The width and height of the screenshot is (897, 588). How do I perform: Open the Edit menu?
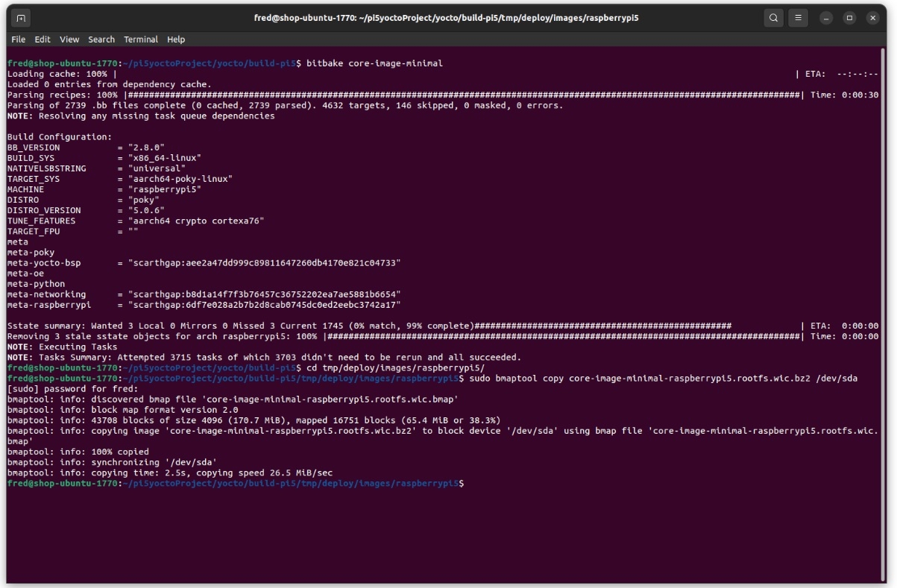(x=42, y=39)
